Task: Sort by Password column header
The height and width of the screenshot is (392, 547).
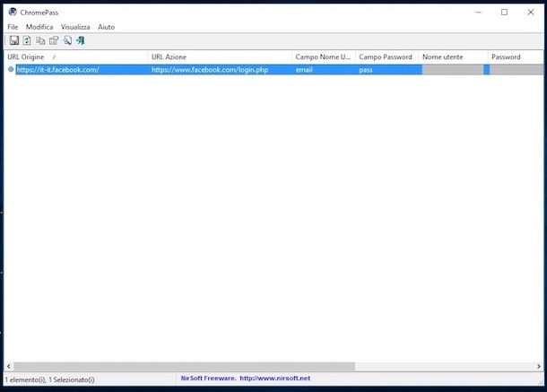Action: pos(516,57)
